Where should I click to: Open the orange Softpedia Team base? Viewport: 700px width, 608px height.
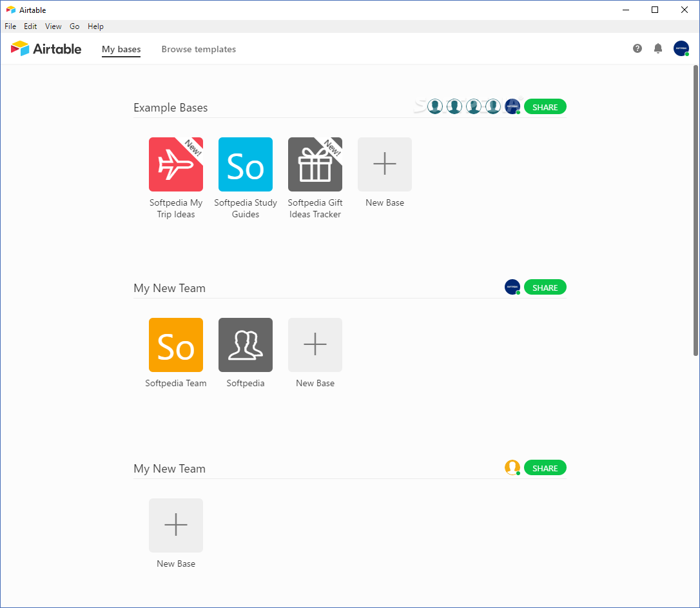click(x=176, y=345)
